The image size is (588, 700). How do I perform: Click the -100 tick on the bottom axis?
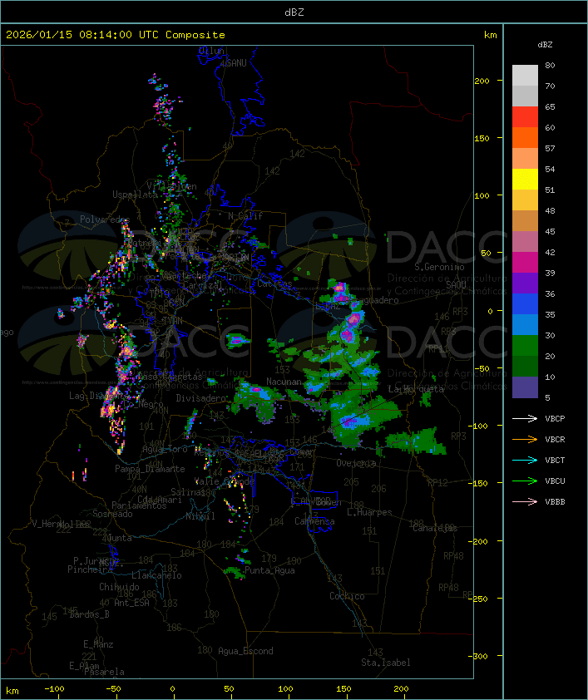[54, 689]
